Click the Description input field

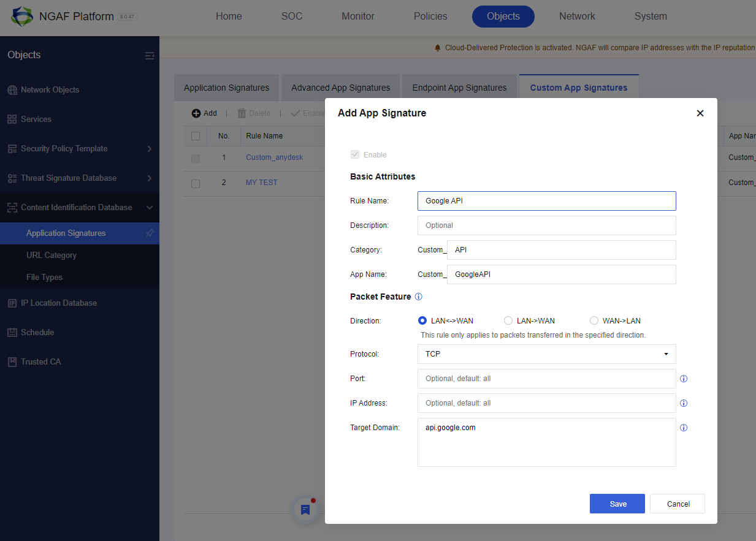pos(547,225)
